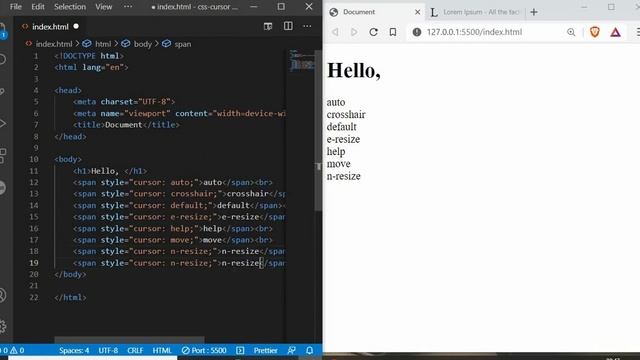View site information icon in address bar
Image resolution: width=640 pixels, height=360 pixels.
click(416, 32)
